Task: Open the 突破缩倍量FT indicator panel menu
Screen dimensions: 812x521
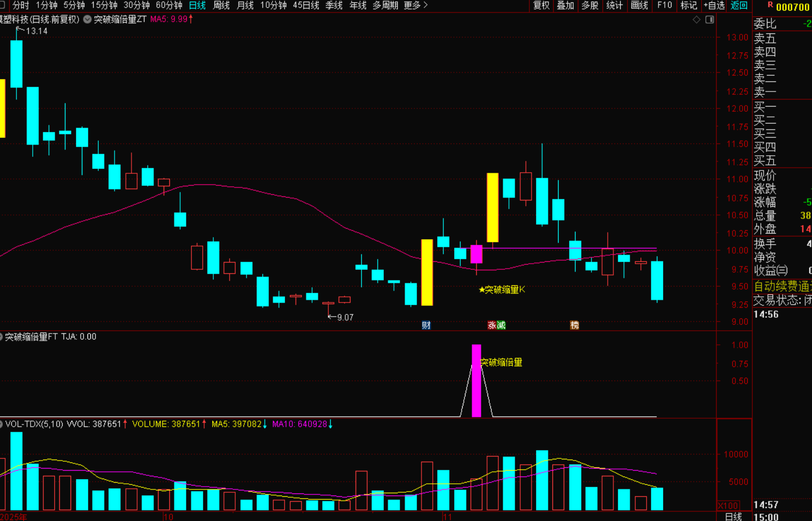Action: pos(2,337)
